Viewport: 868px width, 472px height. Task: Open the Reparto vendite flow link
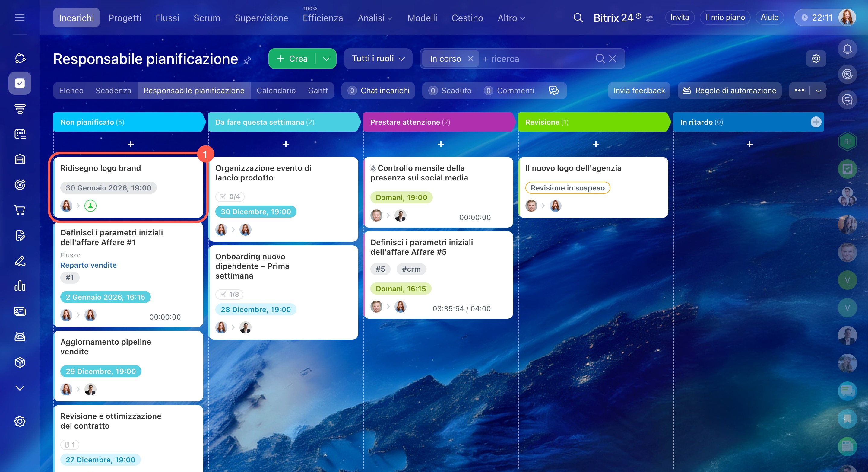[x=88, y=265]
